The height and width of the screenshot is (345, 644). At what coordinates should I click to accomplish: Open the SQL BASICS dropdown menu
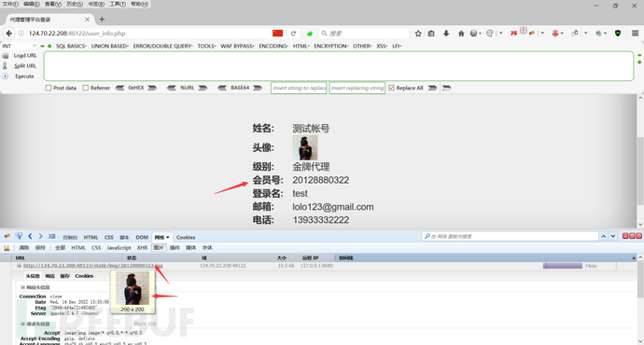click(71, 46)
